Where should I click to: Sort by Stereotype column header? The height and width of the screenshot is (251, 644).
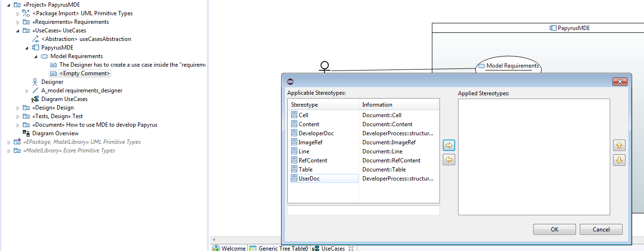click(x=323, y=105)
